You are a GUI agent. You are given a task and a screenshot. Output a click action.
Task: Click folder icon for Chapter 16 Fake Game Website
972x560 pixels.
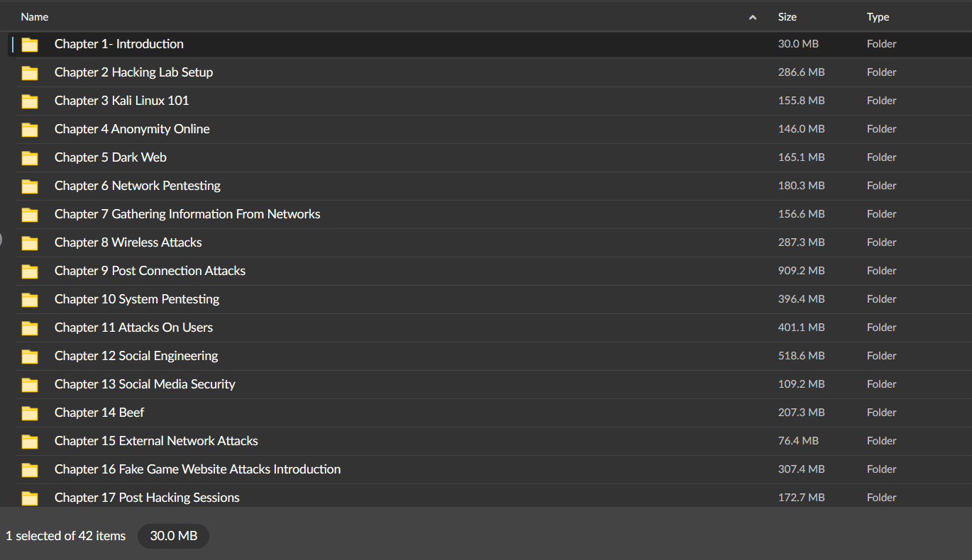click(30, 469)
